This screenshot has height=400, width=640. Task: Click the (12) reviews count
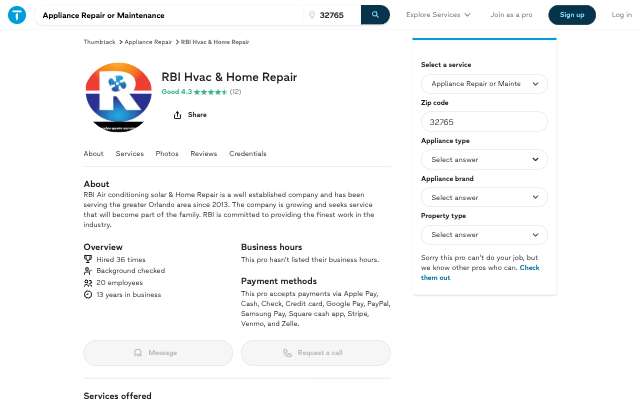[x=236, y=92]
